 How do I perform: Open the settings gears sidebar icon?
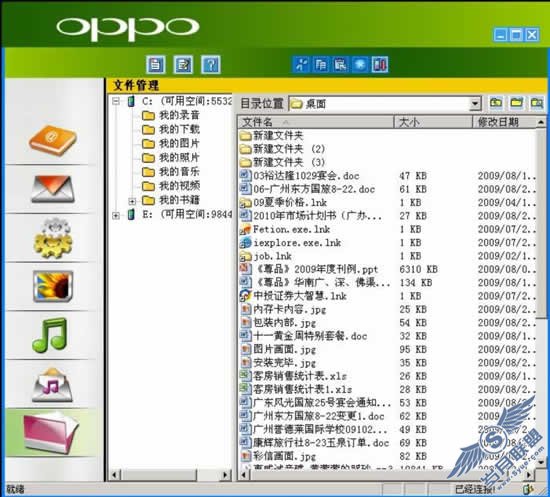[53, 238]
